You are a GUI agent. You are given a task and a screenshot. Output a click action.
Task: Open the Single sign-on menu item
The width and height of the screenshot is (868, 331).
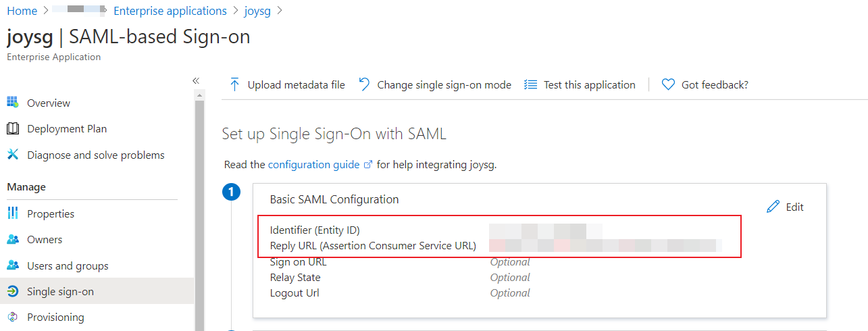60,292
